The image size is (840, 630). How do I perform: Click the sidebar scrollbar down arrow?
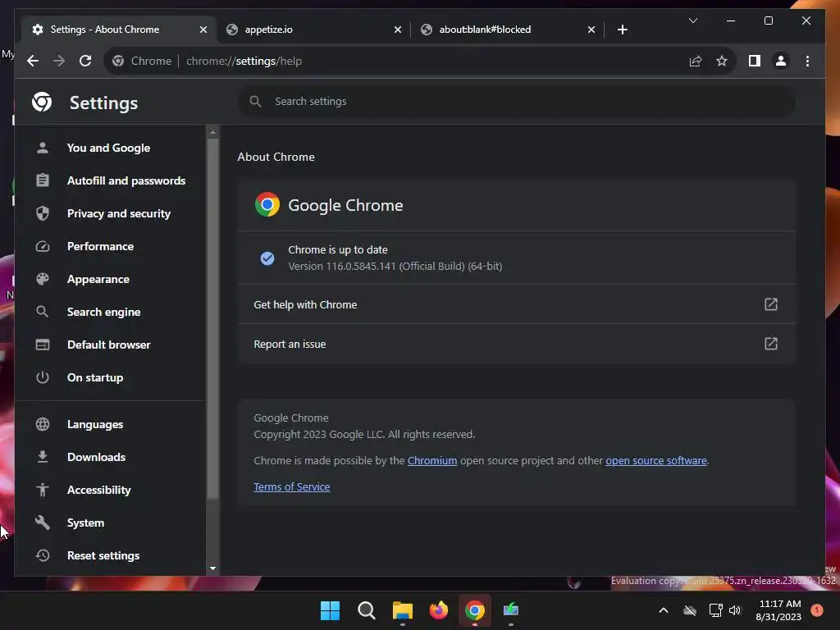click(212, 568)
